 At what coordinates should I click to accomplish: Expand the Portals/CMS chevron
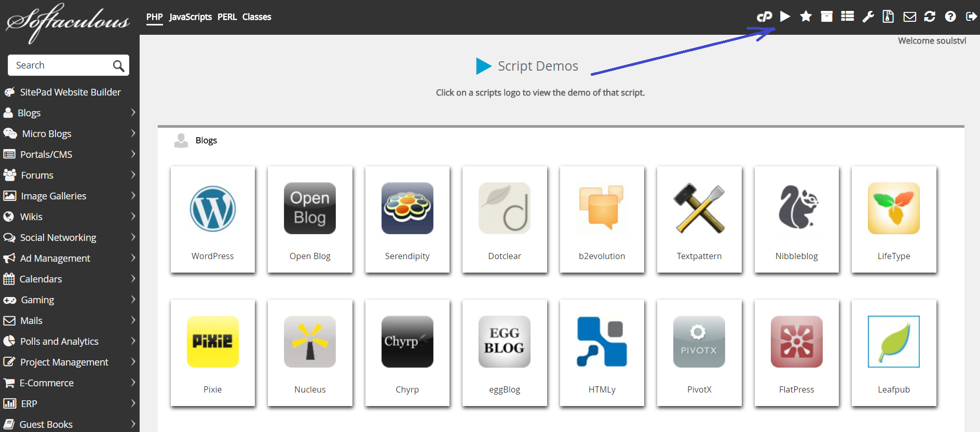click(x=133, y=154)
